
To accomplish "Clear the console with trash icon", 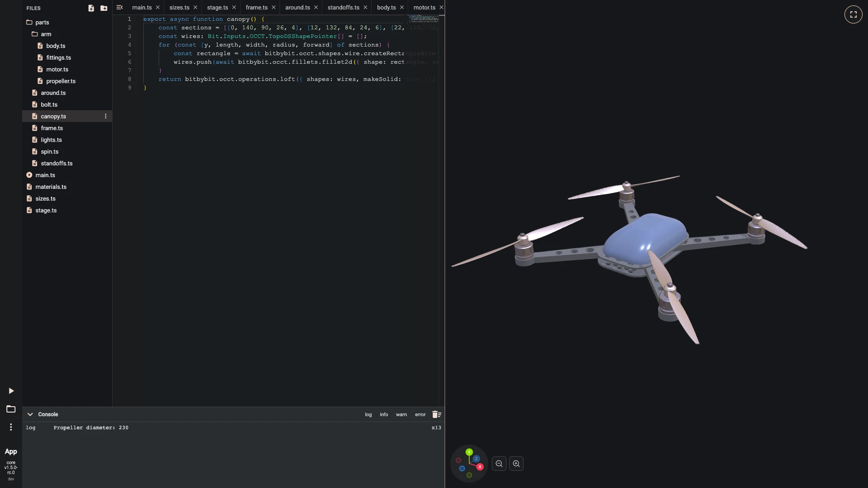I will 436,414.
